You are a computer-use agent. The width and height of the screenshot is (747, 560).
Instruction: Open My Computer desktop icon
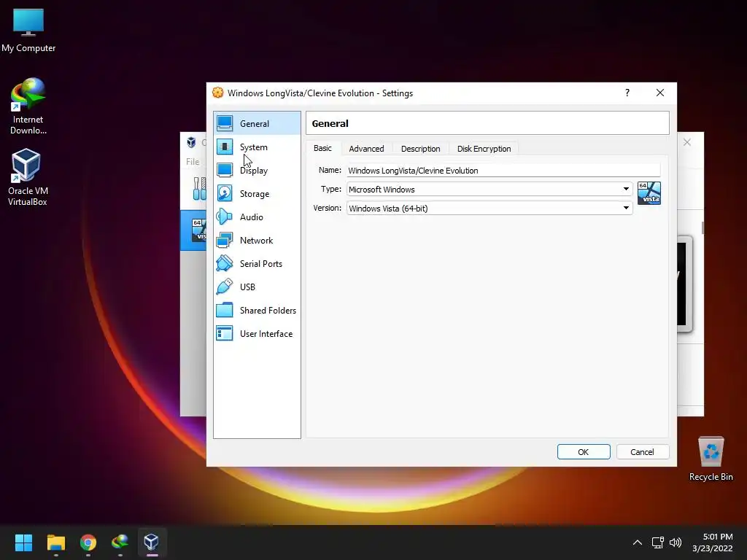28,31
